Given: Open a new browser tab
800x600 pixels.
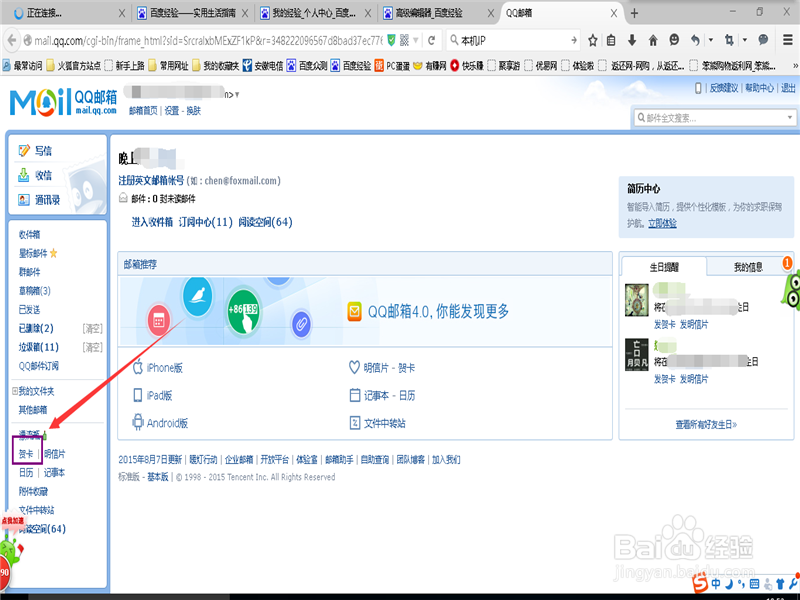Looking at the screenshot, I should click(634, 13).
